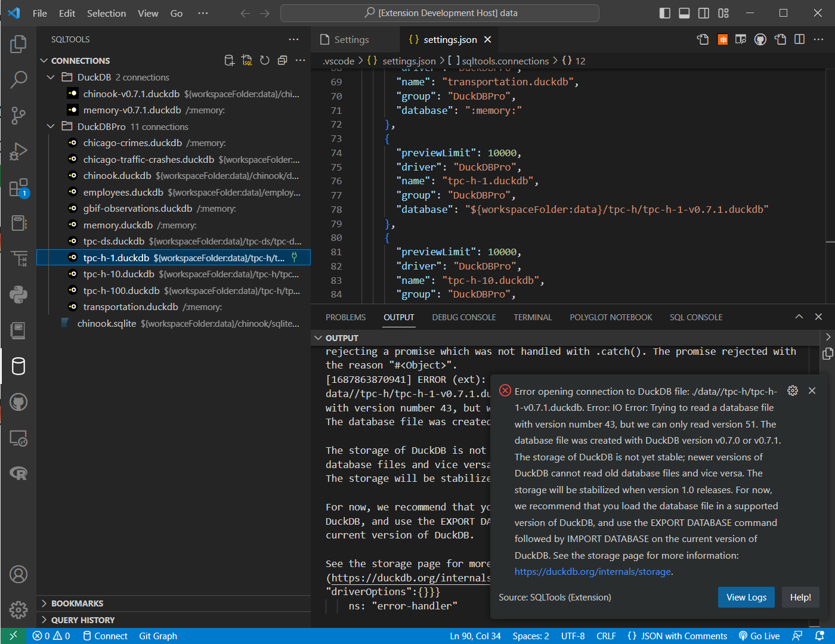Open Git Graph from status bar
The width and height of the screenshot is (835, 644).
click(x=158, y=636)
